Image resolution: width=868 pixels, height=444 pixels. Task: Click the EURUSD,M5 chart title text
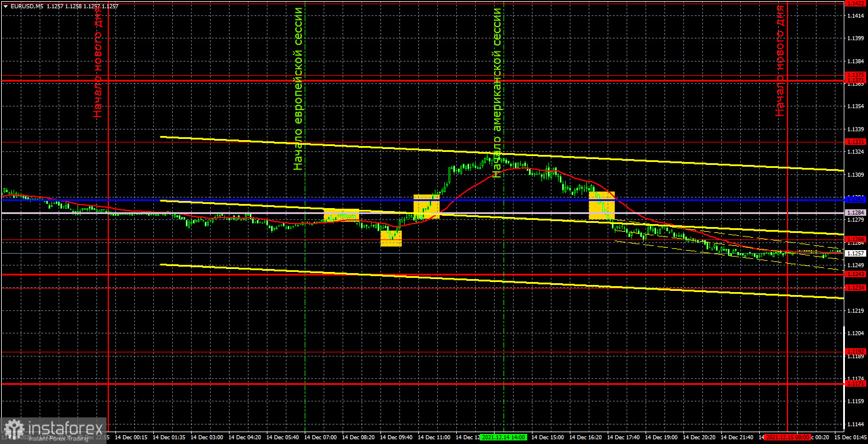tap(27, 6)
